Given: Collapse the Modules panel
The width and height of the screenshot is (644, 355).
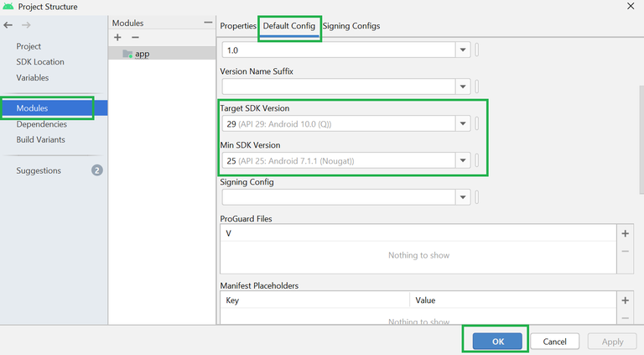Looking at the screenshot, I should point(208,23).
